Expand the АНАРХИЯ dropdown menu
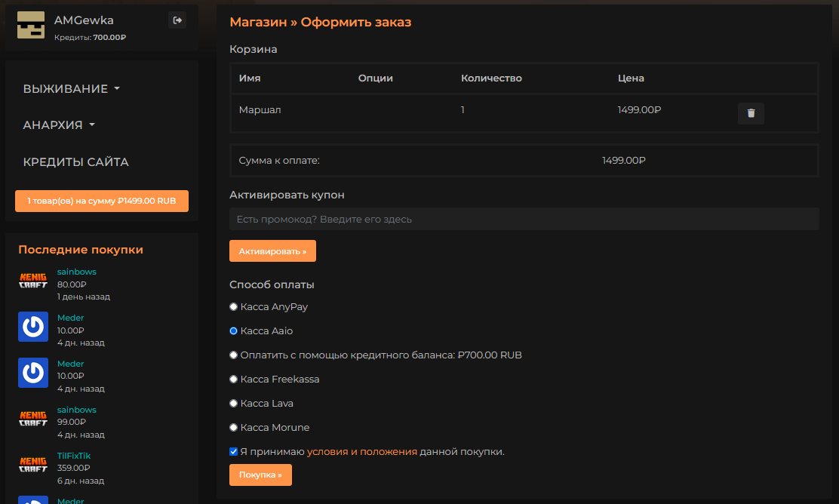839x504 pixels. pos(59,125)
